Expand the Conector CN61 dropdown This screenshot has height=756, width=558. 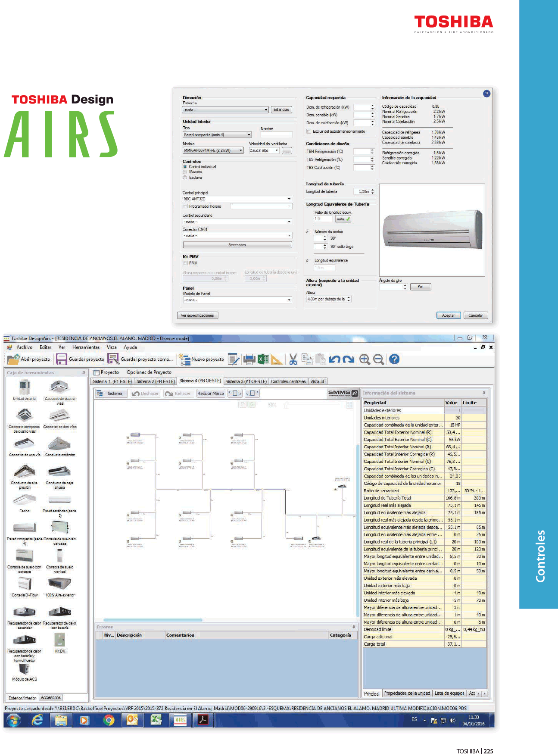(237, 235)
